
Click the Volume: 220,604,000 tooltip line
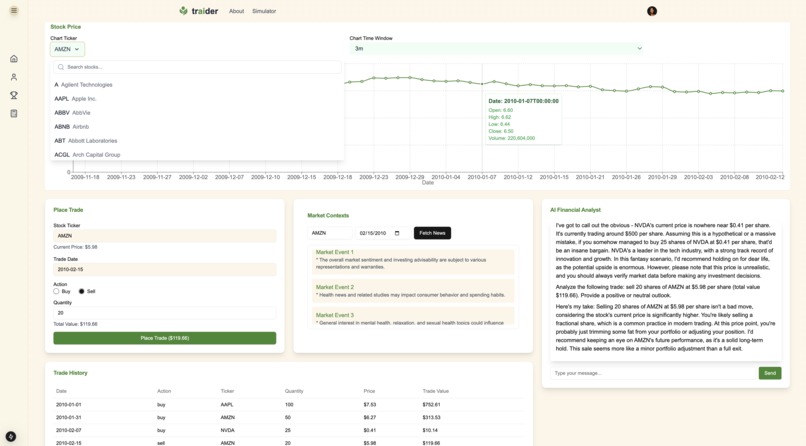coord(511,138)
